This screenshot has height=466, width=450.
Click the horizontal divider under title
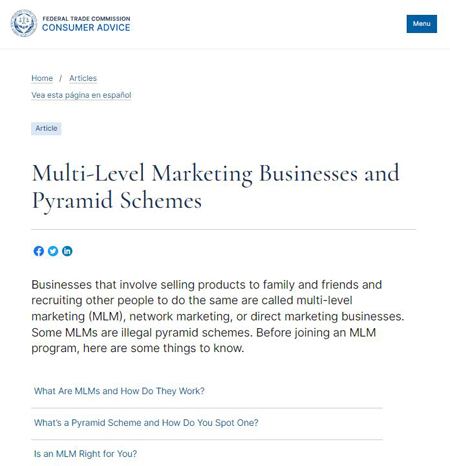224,229
